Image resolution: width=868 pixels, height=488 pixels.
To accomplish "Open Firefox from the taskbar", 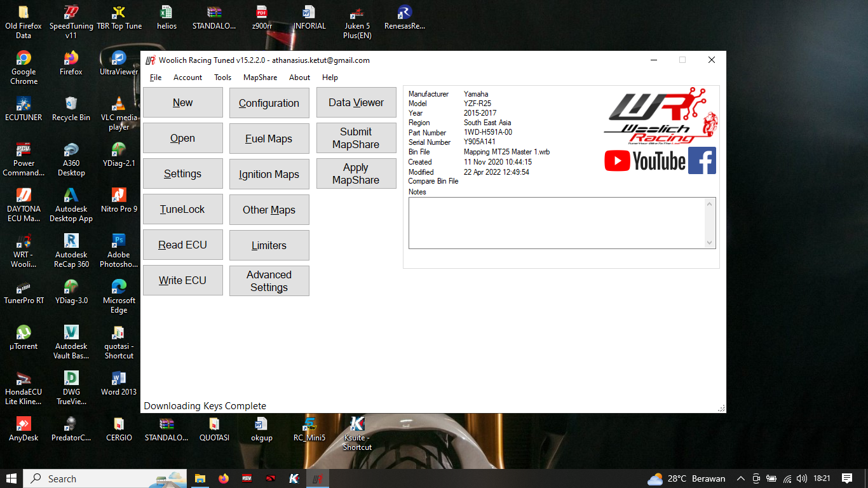I will pos(223,478).
